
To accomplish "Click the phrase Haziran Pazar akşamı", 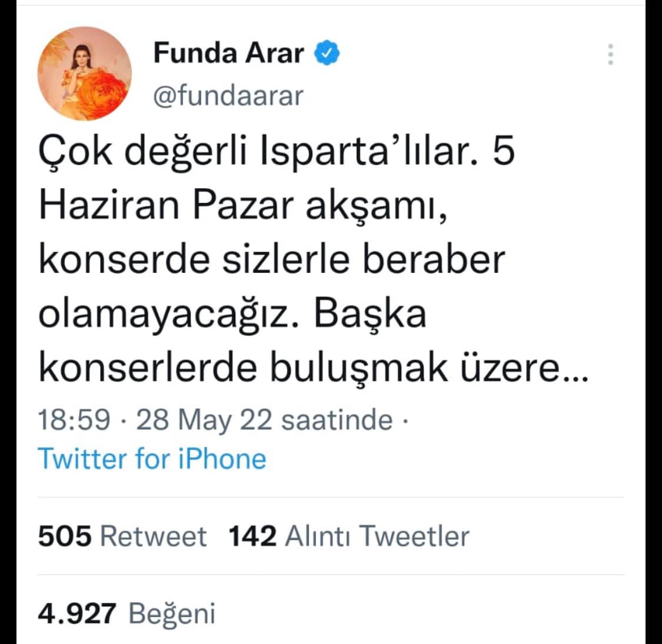I will click(243, 206).
